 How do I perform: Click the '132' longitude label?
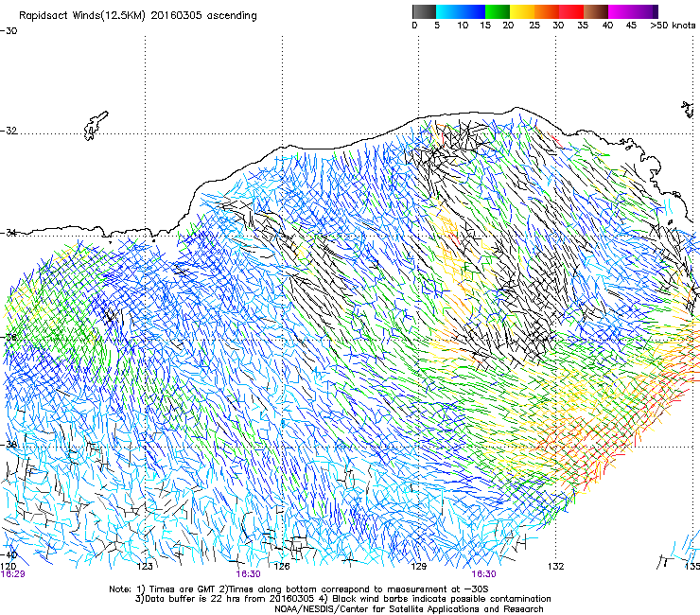coord(556,567)
